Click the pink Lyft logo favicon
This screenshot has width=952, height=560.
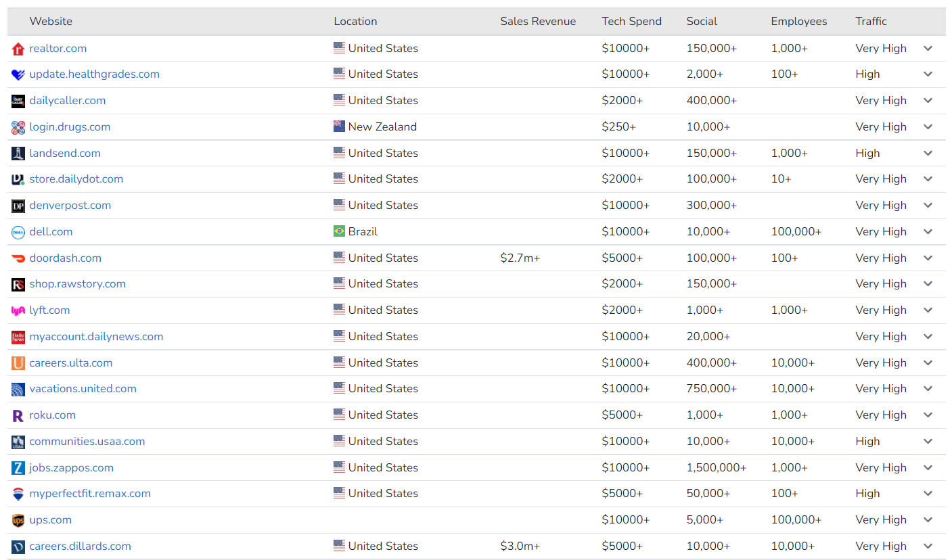click(x=18, y=310)
